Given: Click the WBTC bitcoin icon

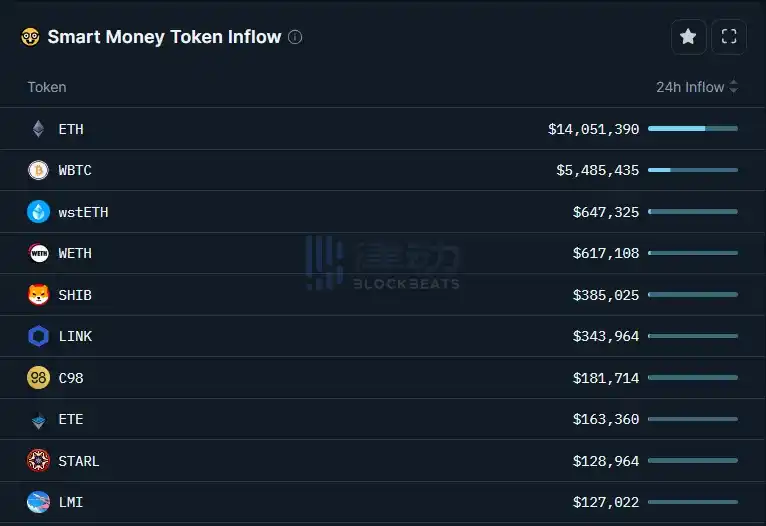Looking at the screenshot, I should (38, 170).
